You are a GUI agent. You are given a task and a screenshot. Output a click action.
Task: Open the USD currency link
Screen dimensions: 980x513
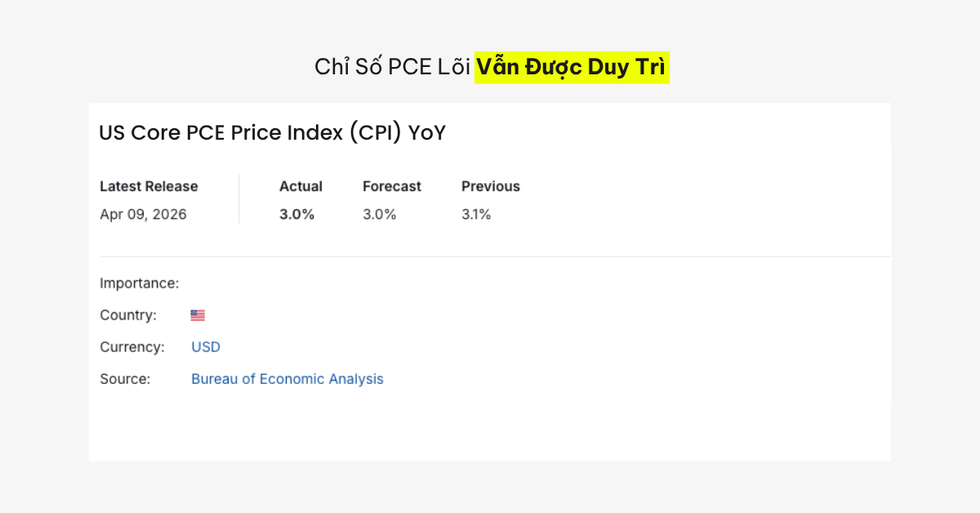tap(206, 347)
